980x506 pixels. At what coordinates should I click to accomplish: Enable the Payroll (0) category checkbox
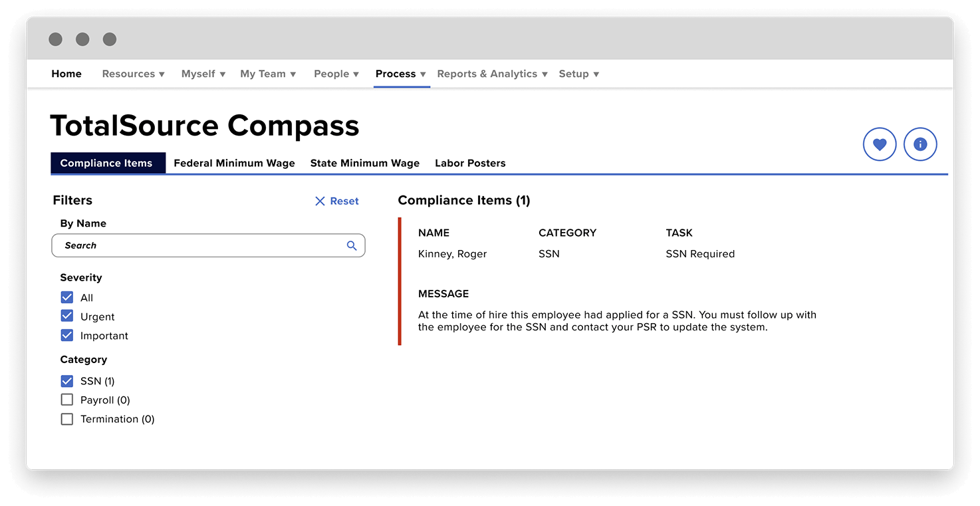tap(66, 400)
